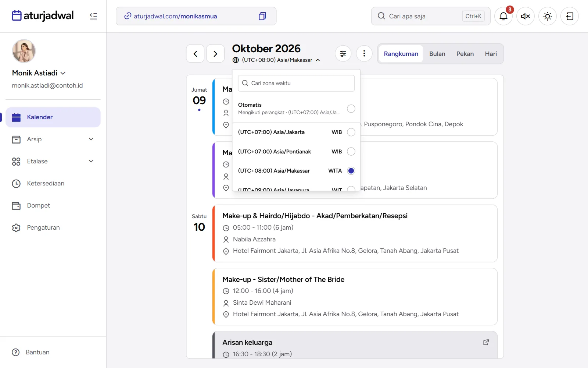Copy the aturjadwal.com/monikasmua link

(x=262, y=16)
